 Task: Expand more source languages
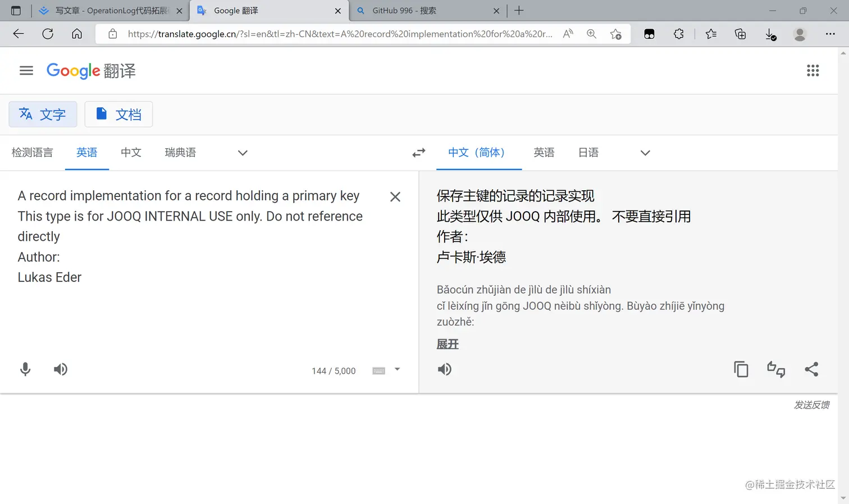click(243, 153)
